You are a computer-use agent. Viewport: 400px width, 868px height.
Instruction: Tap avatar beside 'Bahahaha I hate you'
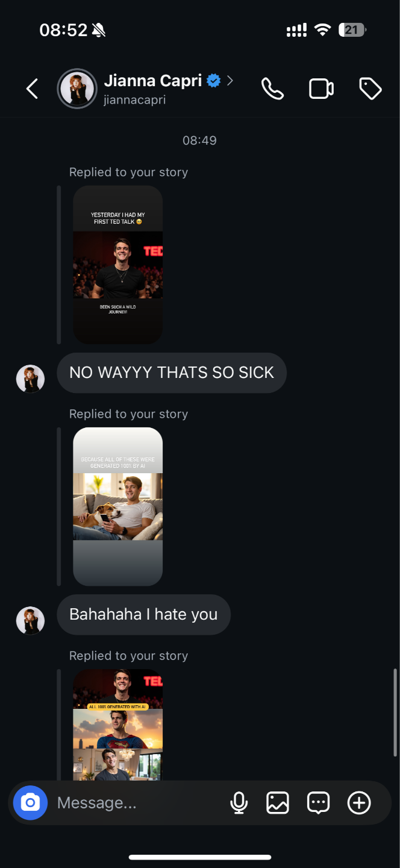click(30, 620)
